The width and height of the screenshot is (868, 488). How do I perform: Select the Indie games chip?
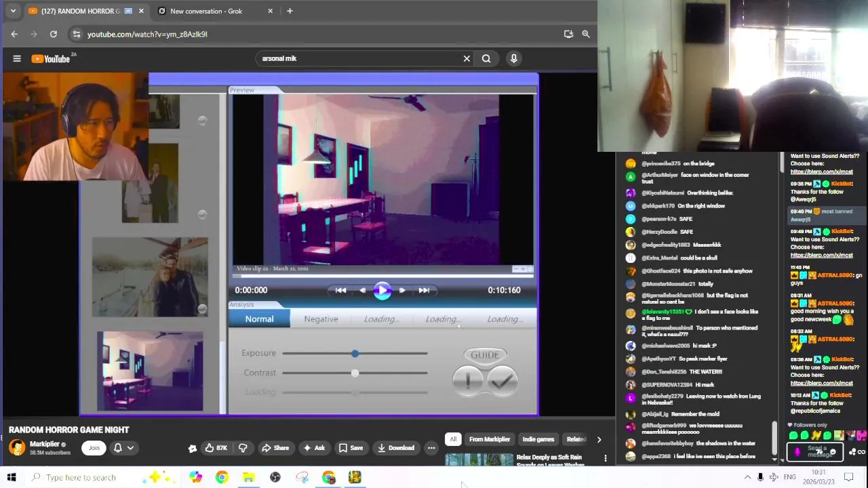tap(538, 439)
